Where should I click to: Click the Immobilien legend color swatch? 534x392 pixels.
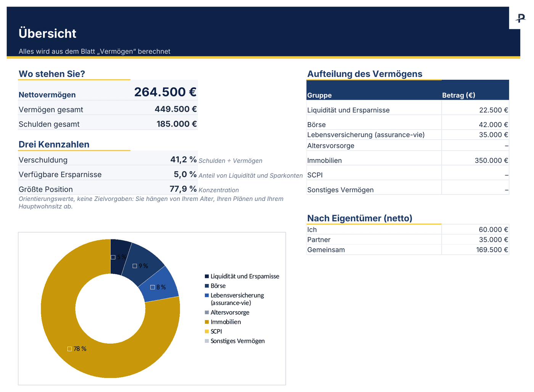click(x=207, y=322)
